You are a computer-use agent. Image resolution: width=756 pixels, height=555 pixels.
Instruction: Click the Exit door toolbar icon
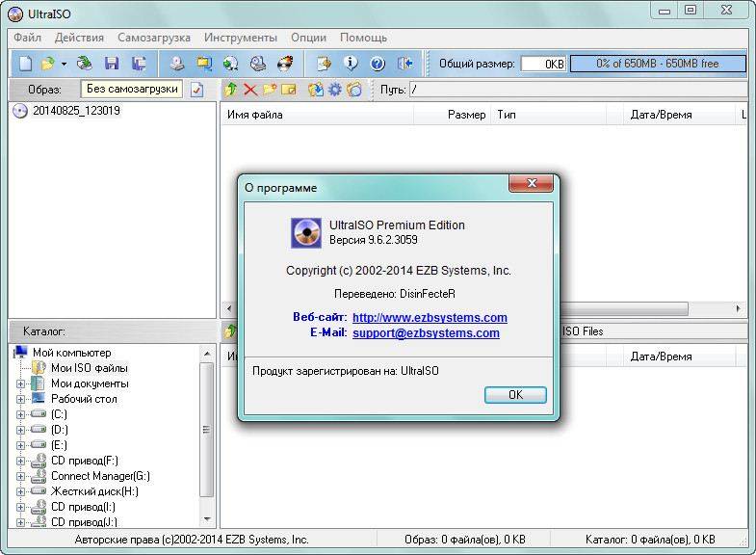point(404,64)
